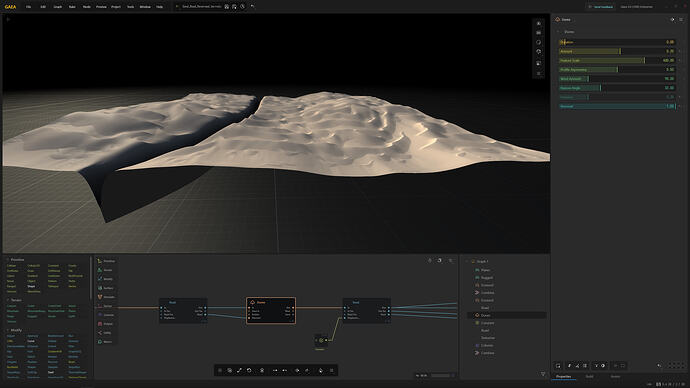
Task: Click the Colorize category icon in the node toolbar
Action: (100, 315)
